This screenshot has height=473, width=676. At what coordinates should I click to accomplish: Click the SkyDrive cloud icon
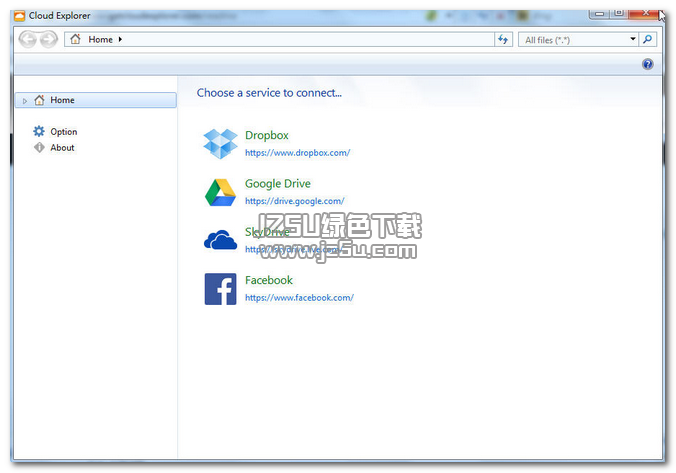(220, 240)
